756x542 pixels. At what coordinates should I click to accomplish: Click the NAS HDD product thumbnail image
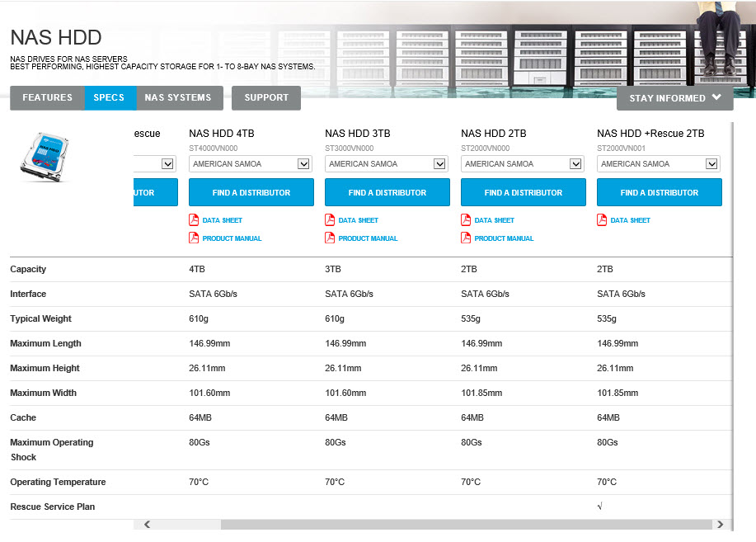(45, 158)
